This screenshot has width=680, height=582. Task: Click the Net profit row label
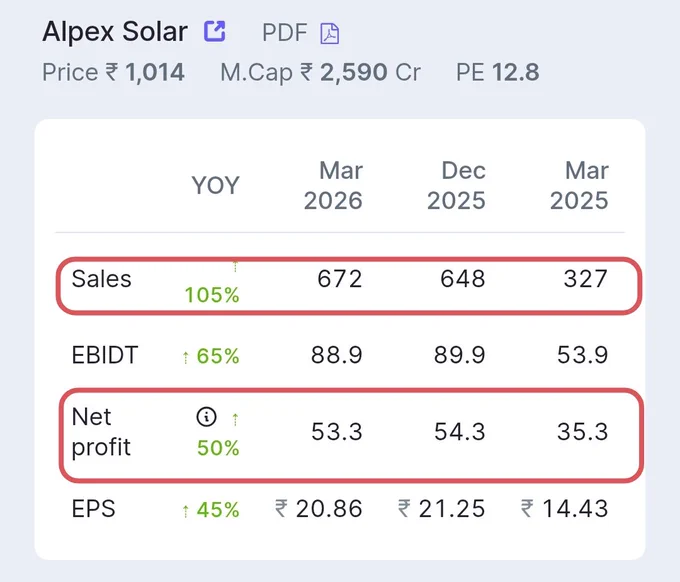click(x=101, y=432)
